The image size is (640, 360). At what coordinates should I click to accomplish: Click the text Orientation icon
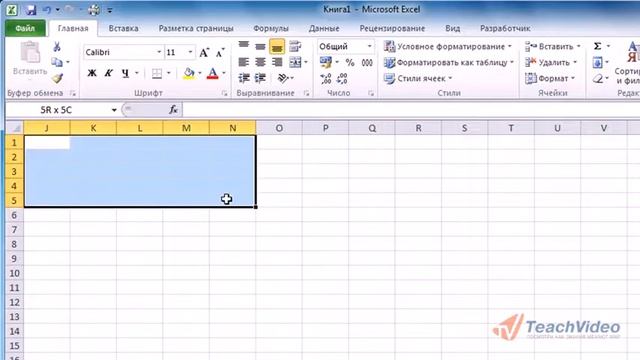(x=283, y=78)
